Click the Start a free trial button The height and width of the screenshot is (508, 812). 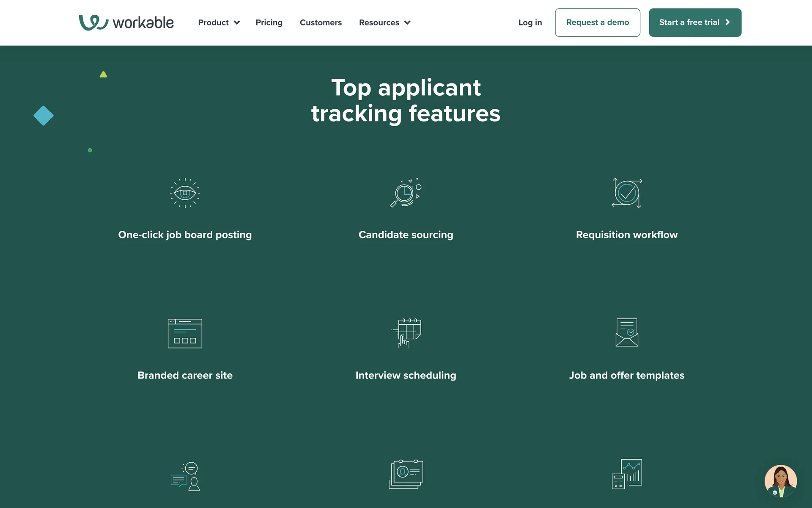695,22
